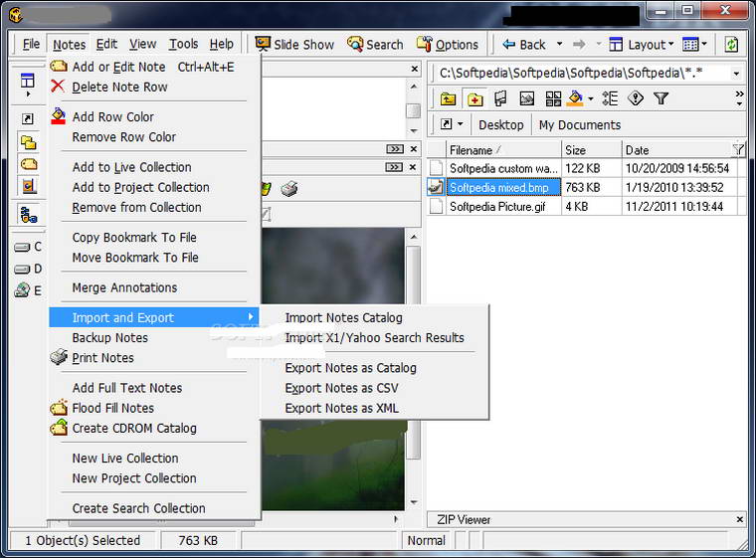Open the File menu
756x558 pixels.
point(31,44)
